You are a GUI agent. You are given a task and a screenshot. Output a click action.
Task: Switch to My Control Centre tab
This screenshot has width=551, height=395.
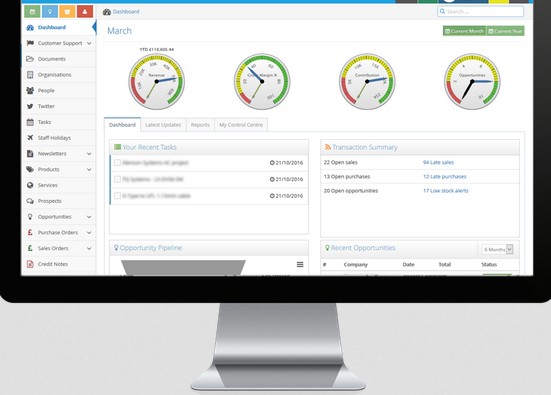[241, 125]
